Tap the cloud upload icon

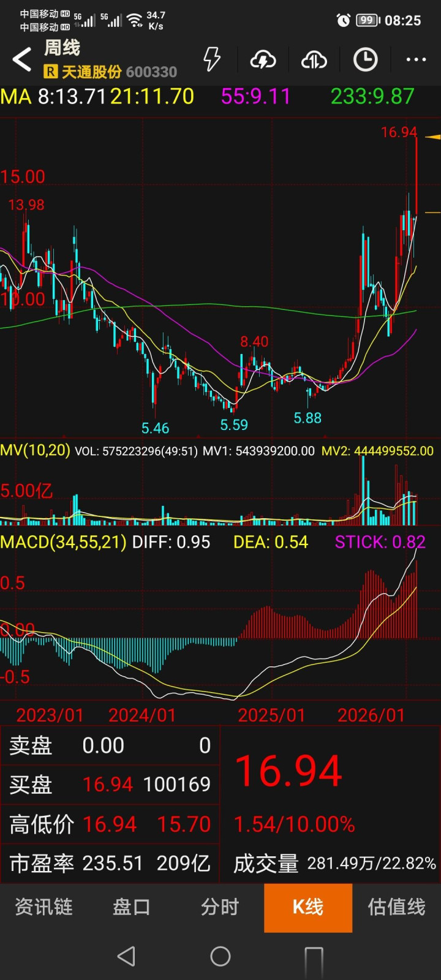[314, 59]
